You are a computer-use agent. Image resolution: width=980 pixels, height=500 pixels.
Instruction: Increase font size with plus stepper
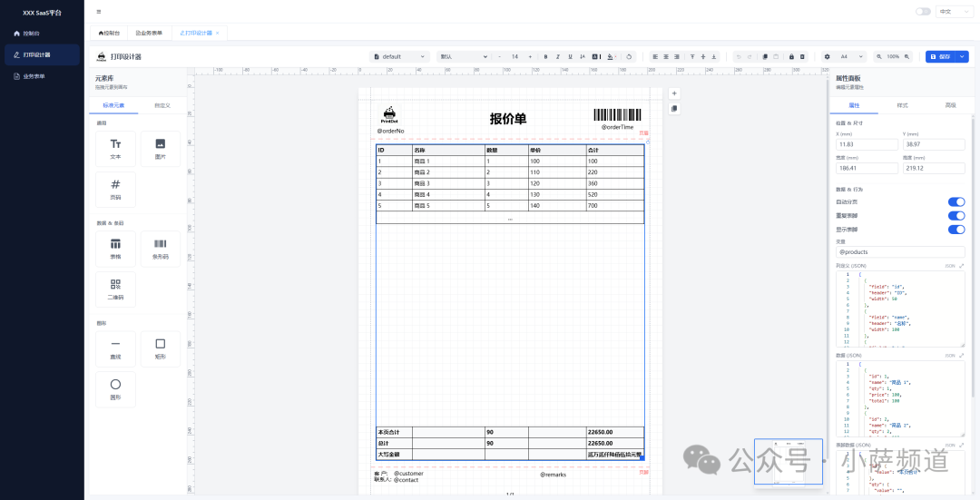click(x=530, y=57)
